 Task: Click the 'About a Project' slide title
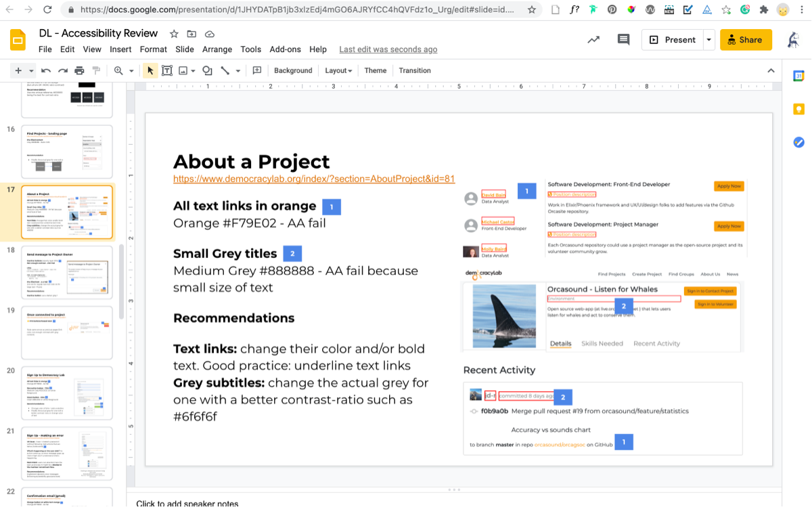pyautogui.click(x=251, y=161)
